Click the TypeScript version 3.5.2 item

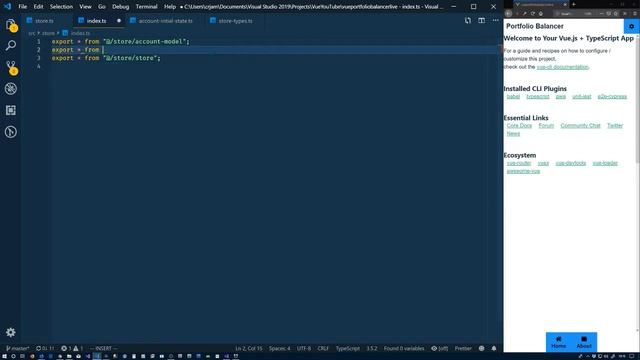(x=371, y=348)
